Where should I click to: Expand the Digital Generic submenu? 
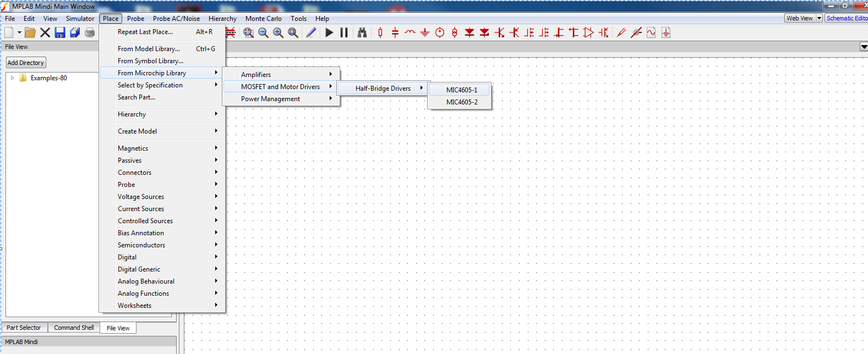pos(162,269)
